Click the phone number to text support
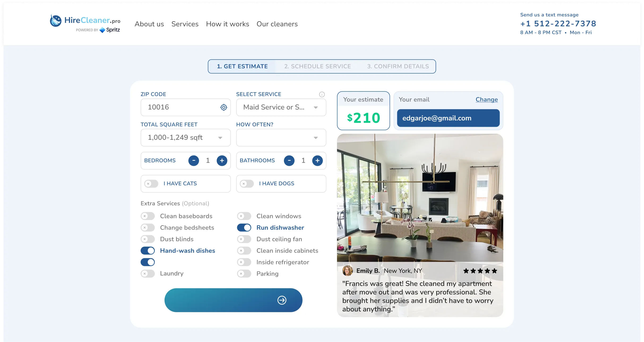Image resolution: width=644 pixels, height=342 pixels. (558, 24)
